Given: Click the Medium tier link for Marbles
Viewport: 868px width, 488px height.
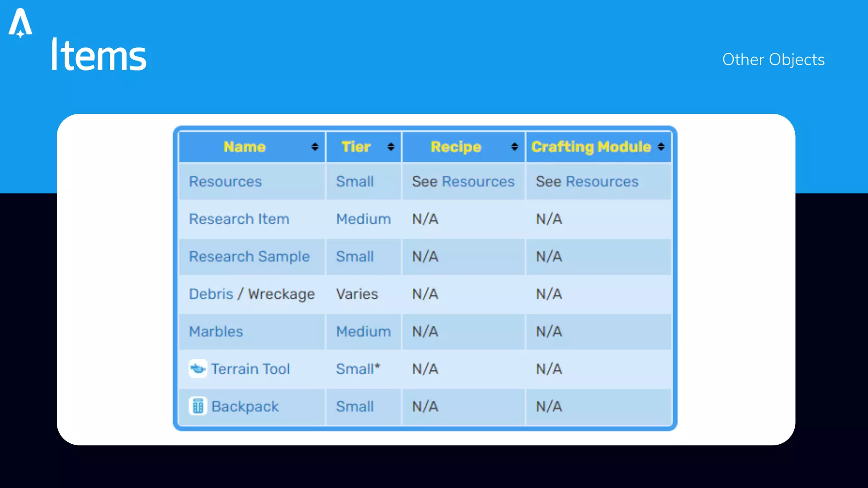Looking at the screenshot, I should tap(363, 332).
